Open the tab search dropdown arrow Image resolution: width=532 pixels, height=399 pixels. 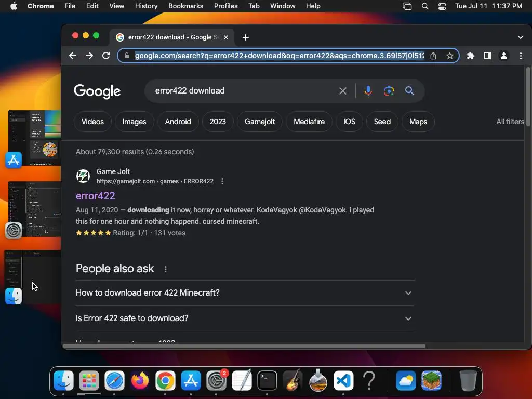pyautogui.click(x=521, y=37)
